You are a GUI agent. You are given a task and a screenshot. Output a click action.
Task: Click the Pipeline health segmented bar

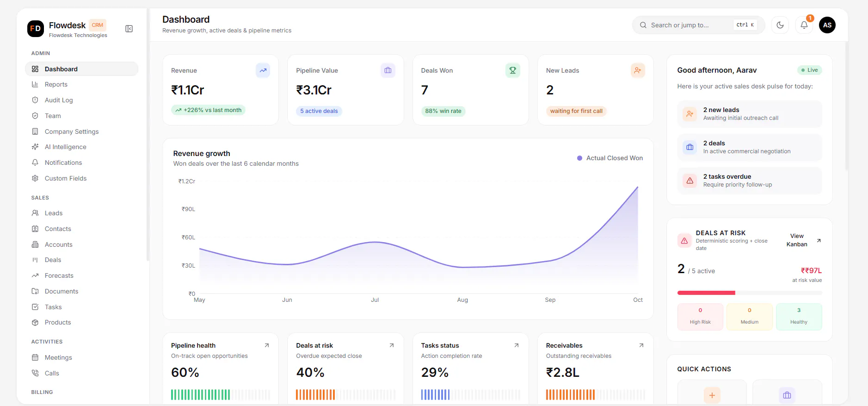pyautogui.click(x=221, y=394)
